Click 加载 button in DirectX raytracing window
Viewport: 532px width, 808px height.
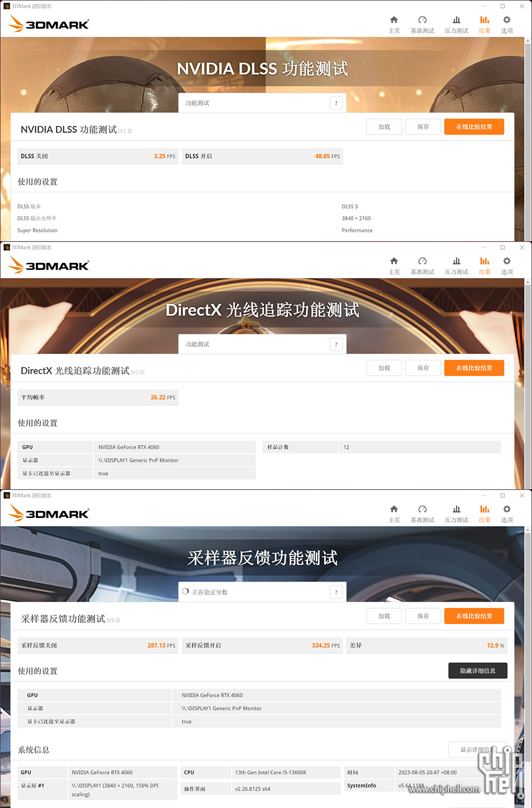tap(384, 368)
